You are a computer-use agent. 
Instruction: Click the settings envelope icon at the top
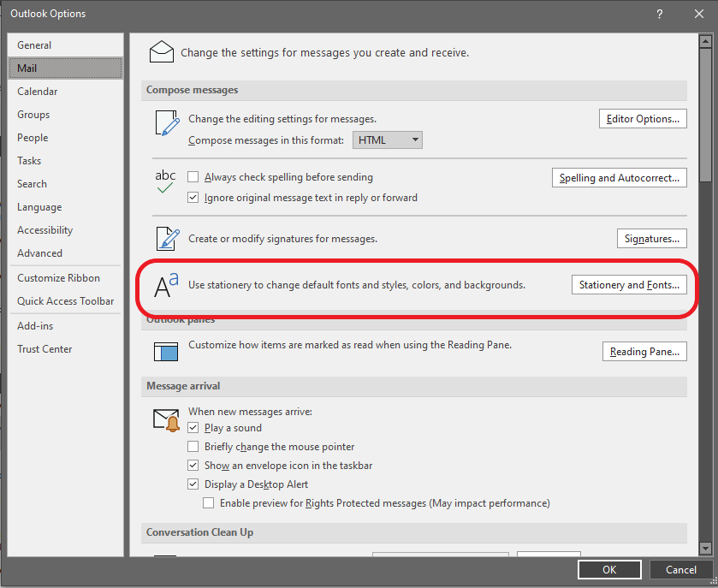click(161, 51)
